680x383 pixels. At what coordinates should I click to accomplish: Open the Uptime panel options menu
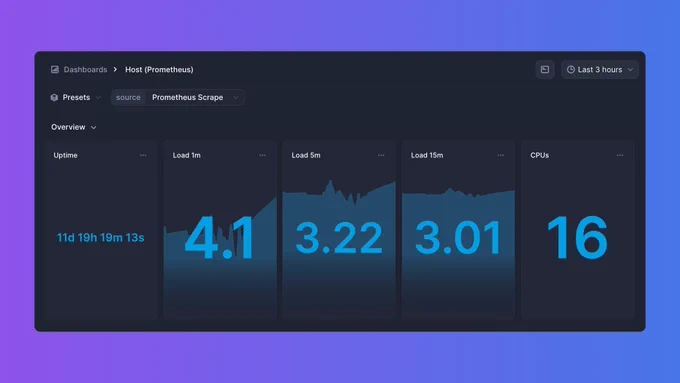[x=143, y=155]
